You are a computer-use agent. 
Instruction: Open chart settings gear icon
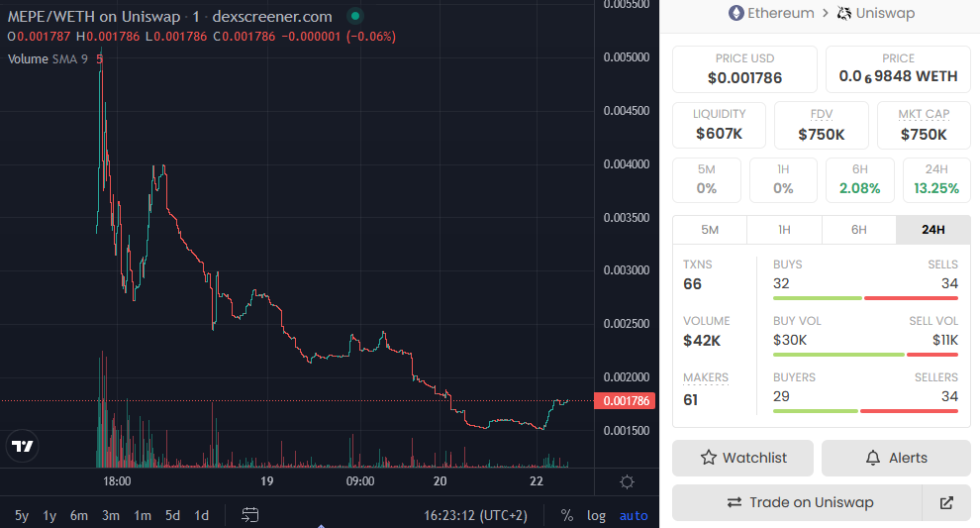tap(627, 481)
